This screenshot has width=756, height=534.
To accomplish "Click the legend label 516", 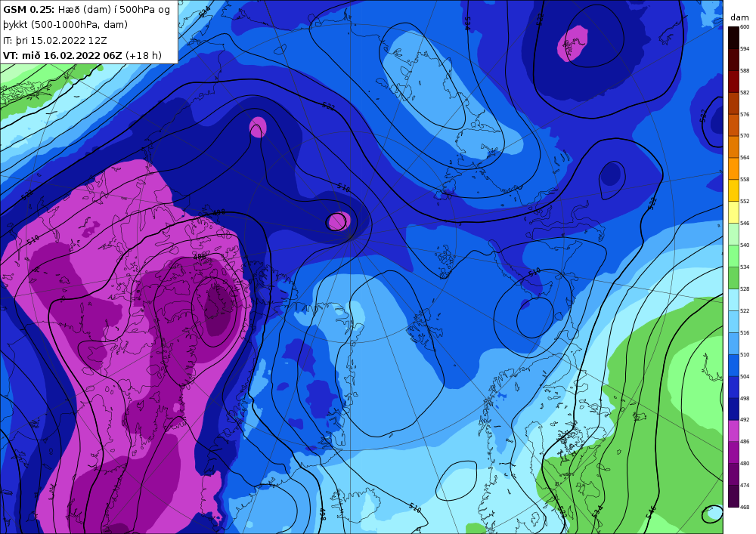I will point(745,333).
